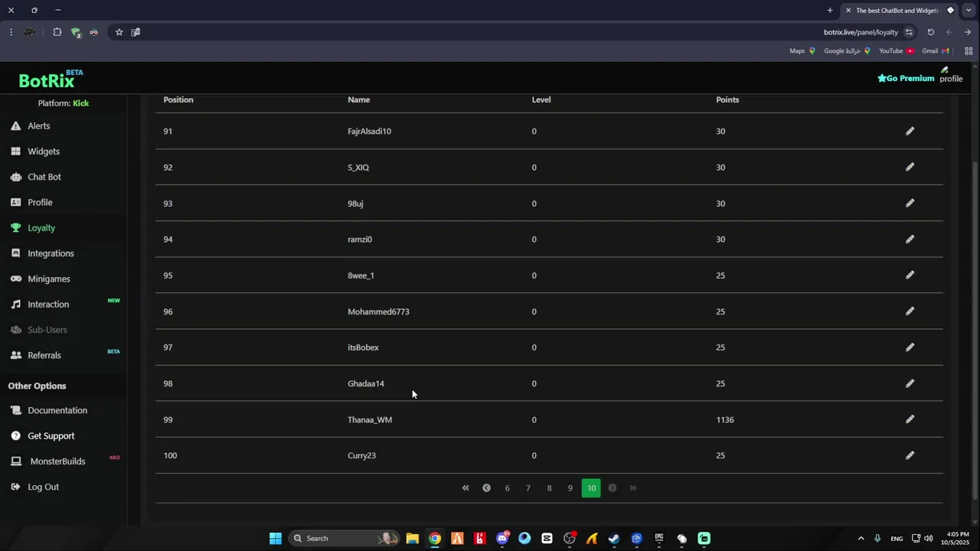The width and height of the screenshot is (980, 551).
Task: Click Log Out
Action: [x=43, y=487]
